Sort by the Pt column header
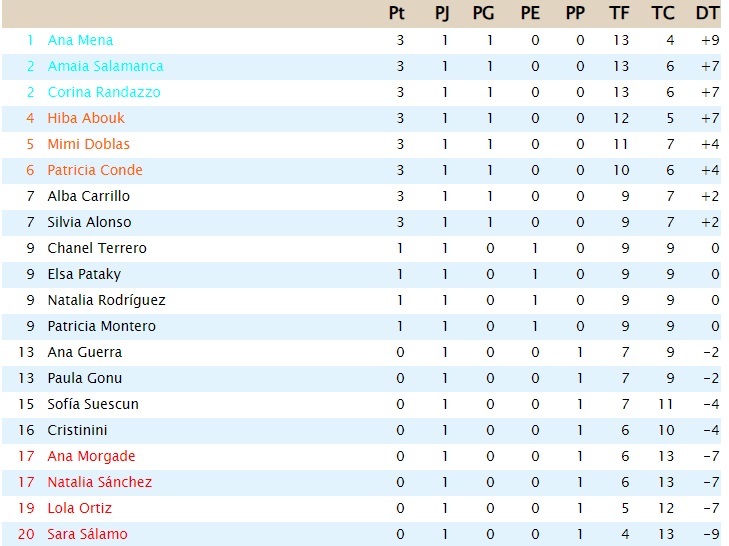Viewport: 729px width, 546px height. [397, 13]
